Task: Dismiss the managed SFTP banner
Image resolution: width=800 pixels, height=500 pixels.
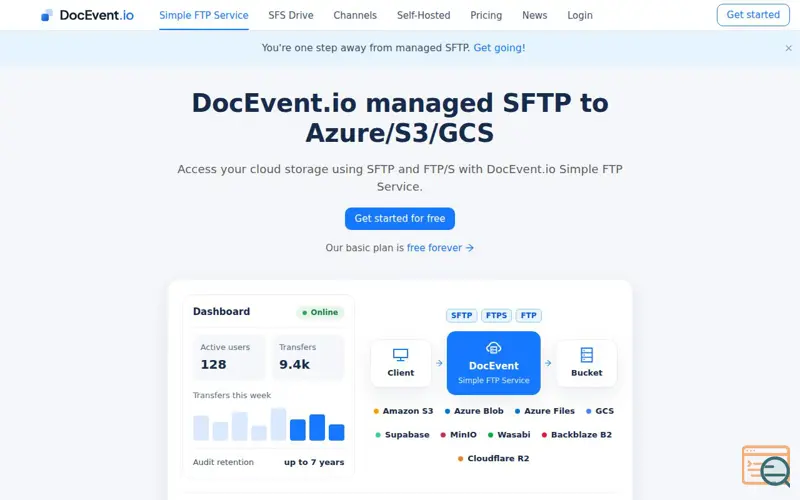Action: pos(788,48)
